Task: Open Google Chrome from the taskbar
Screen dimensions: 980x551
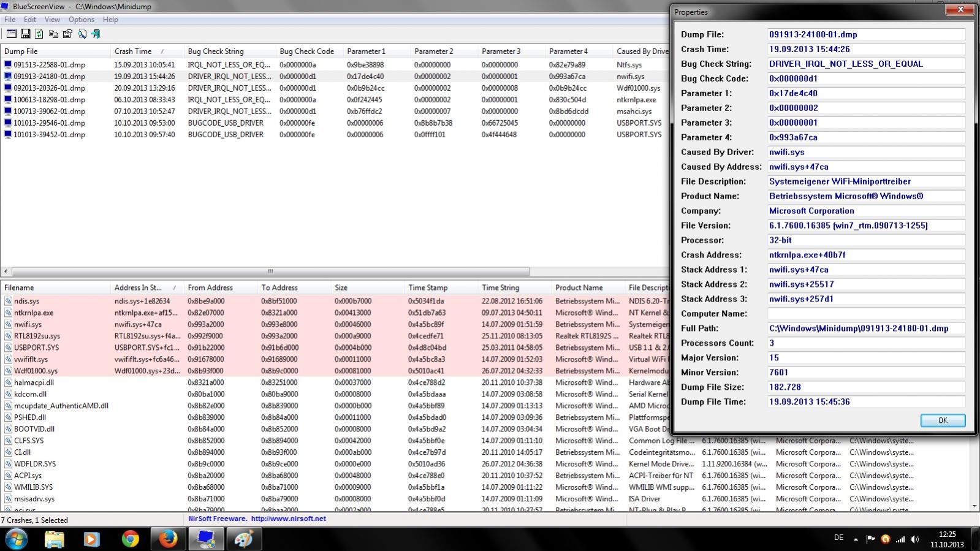Action: click(129, 539)
